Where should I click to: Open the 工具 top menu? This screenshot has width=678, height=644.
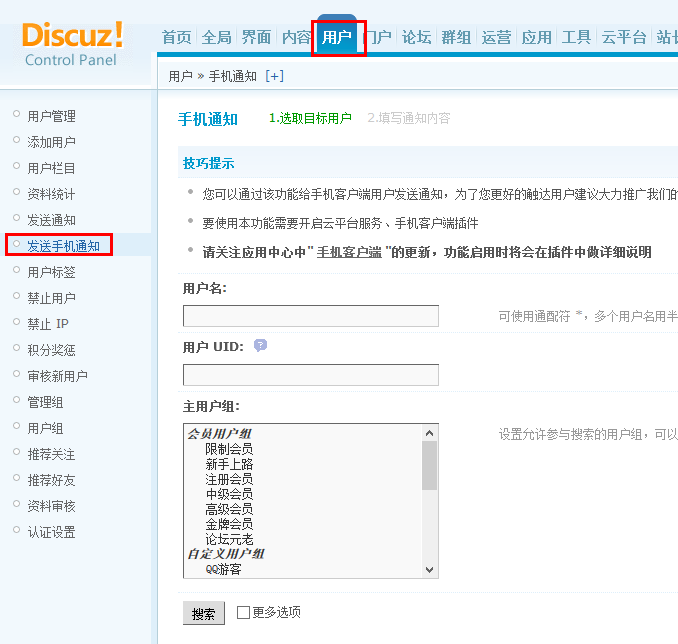[576, 37]
